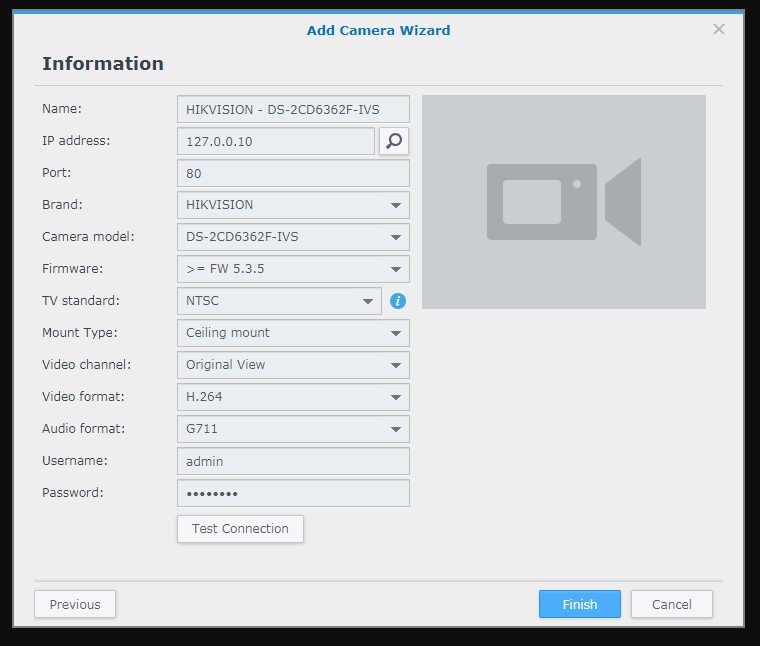Click the Cancel button
Image resolution: width=760 pixels, height=646 pixels.
(671, 604)
